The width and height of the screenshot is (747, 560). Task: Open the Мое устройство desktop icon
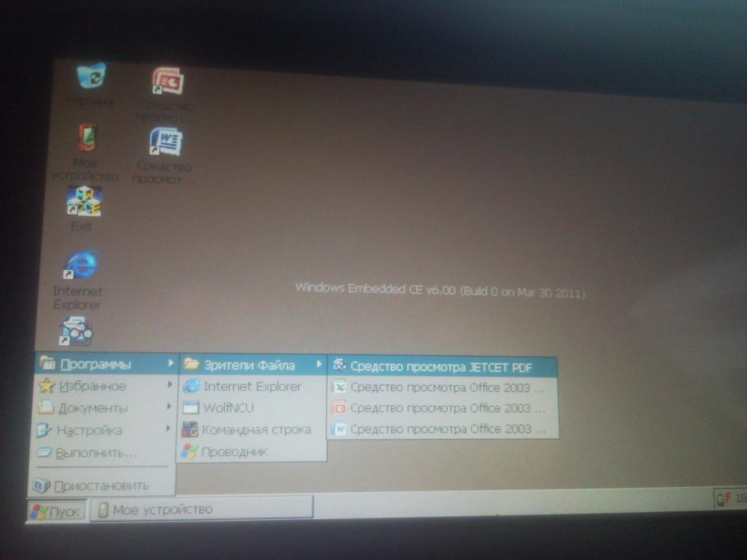[88, 138]
